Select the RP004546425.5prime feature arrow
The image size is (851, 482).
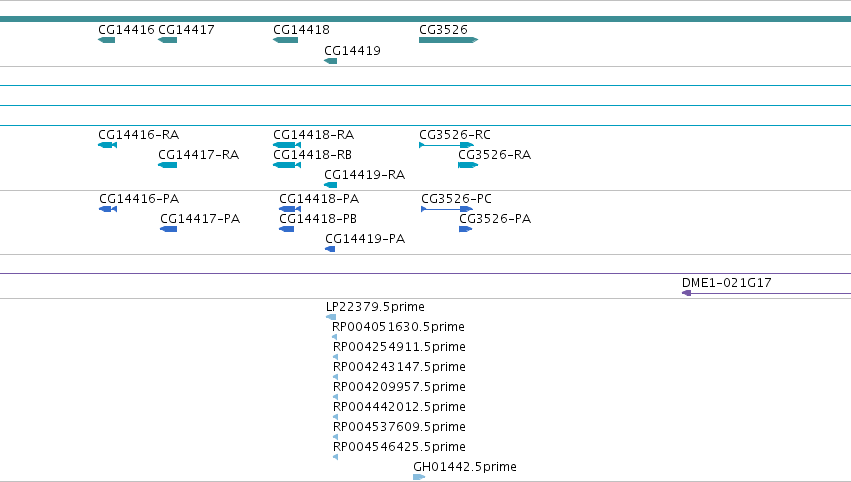[335, 457]
